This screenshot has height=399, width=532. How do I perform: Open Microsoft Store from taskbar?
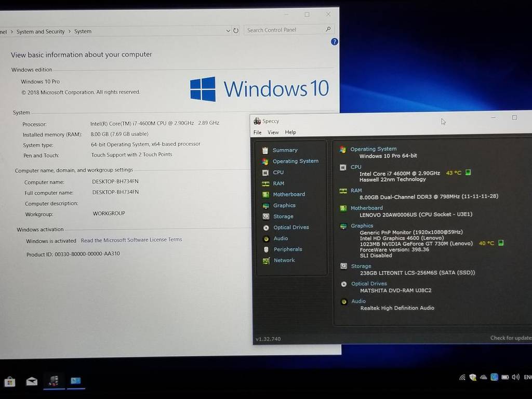pyautogui.click(x=10, y=382)
